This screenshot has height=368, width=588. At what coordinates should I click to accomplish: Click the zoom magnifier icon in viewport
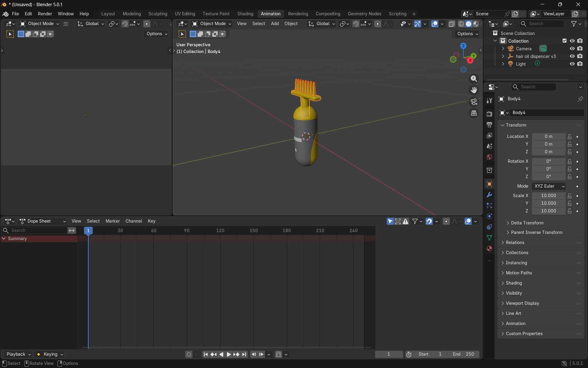[x=474, y=79]
